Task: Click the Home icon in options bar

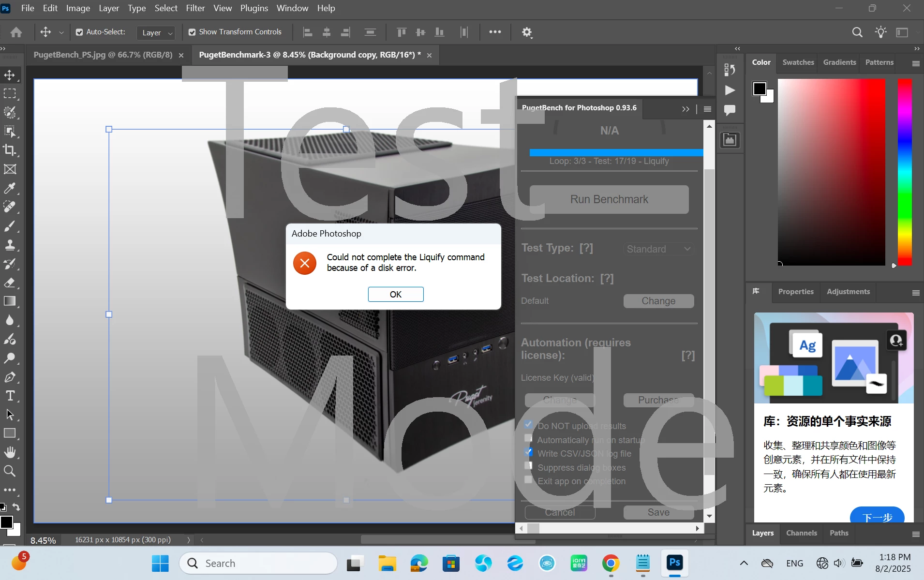Action: (16, 32)
